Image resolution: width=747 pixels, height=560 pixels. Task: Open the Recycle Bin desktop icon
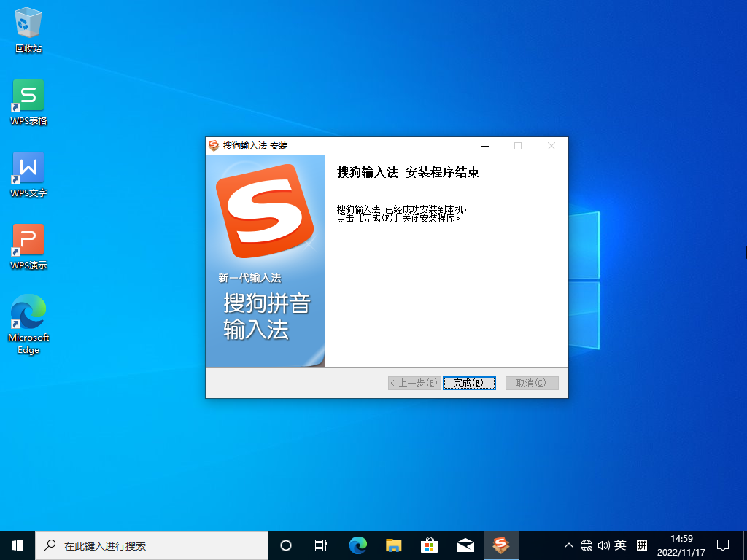(28, 29)
